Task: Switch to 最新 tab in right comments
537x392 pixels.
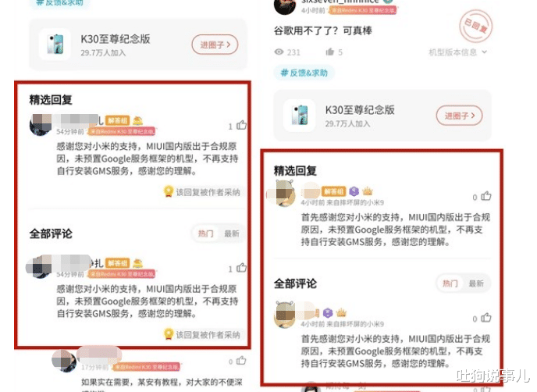Action: coord(476,283)
